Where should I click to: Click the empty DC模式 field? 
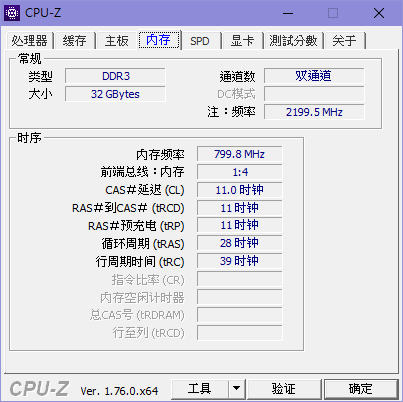click(314, 94)
